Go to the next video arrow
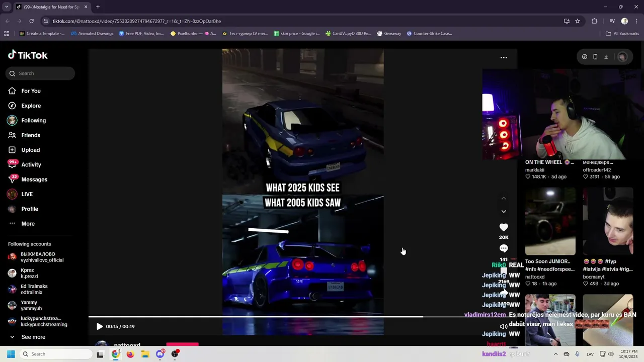 tap(504, 211)
